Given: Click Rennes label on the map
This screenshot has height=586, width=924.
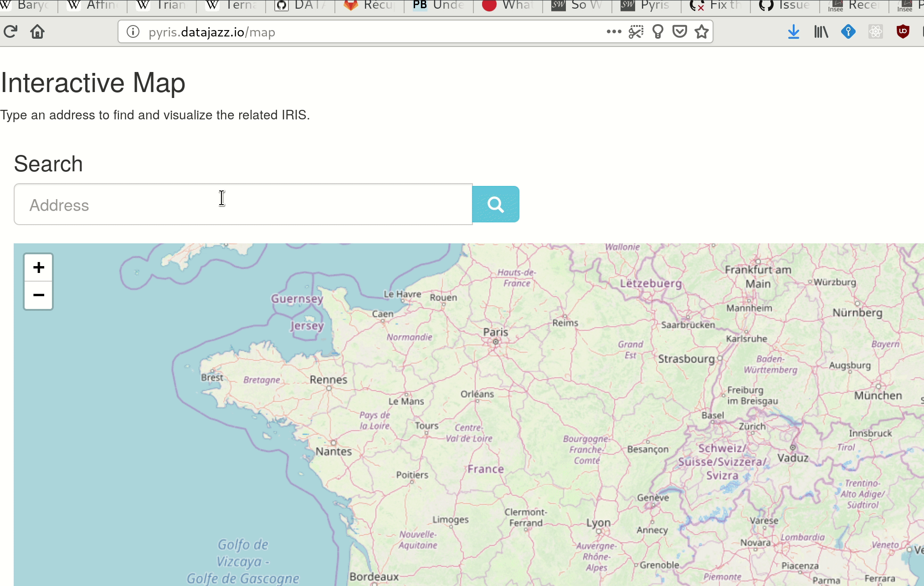Looking at the screenshot, I should 329,380.
